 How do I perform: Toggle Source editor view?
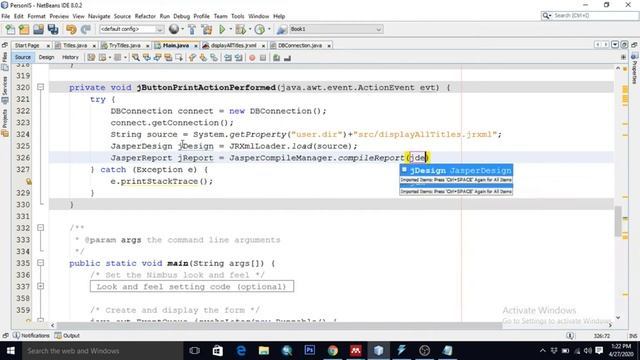point(23,58)
